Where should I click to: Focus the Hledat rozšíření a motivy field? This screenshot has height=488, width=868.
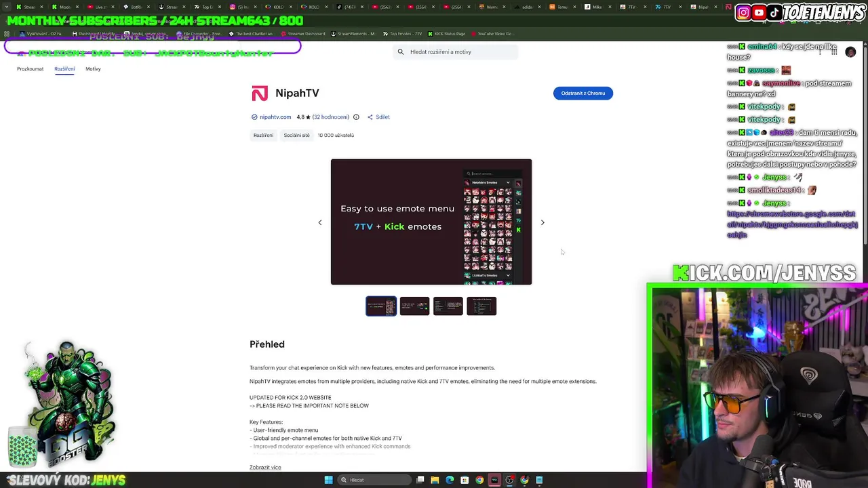click(x=456, y=52)
